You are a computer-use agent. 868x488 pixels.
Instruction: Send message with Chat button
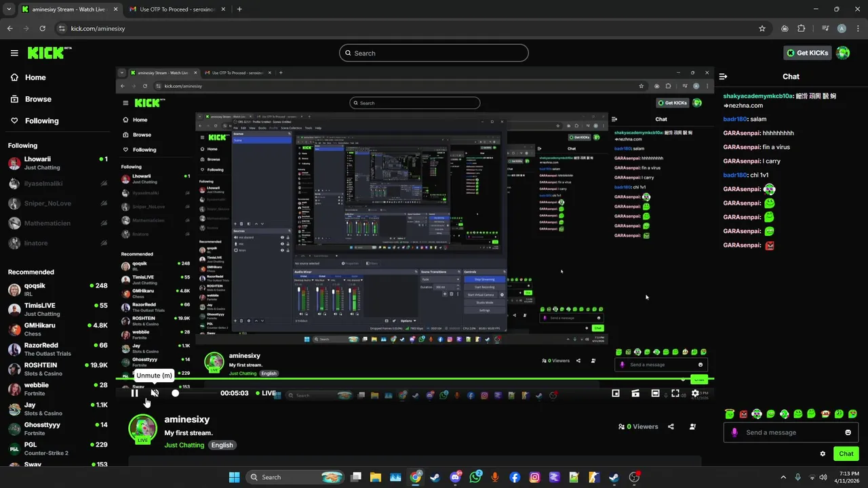(x=846, y=454)
